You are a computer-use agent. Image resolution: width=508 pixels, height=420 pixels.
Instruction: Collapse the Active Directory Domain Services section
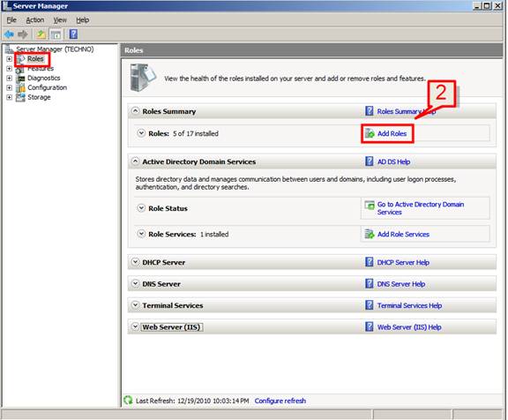click(x=136, y=161)
